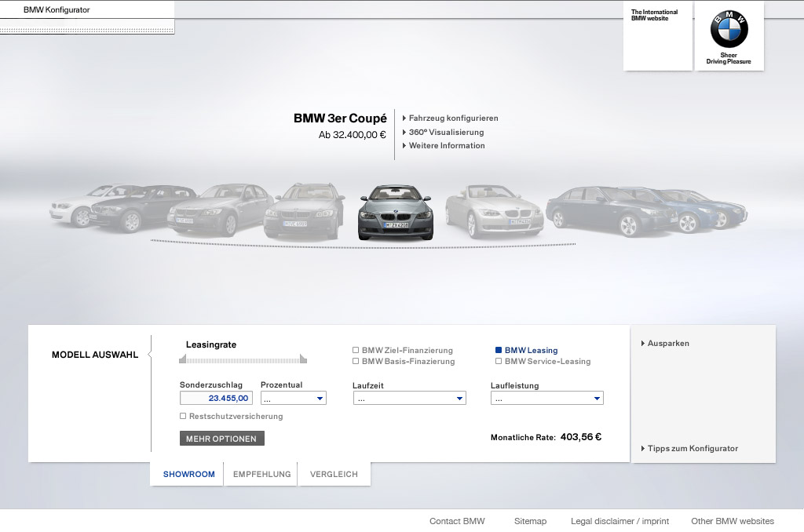Viewport: 804px width, 532px height.
Task: Open Tipps zum Konfigurator
Action: [x=689, y=449]
